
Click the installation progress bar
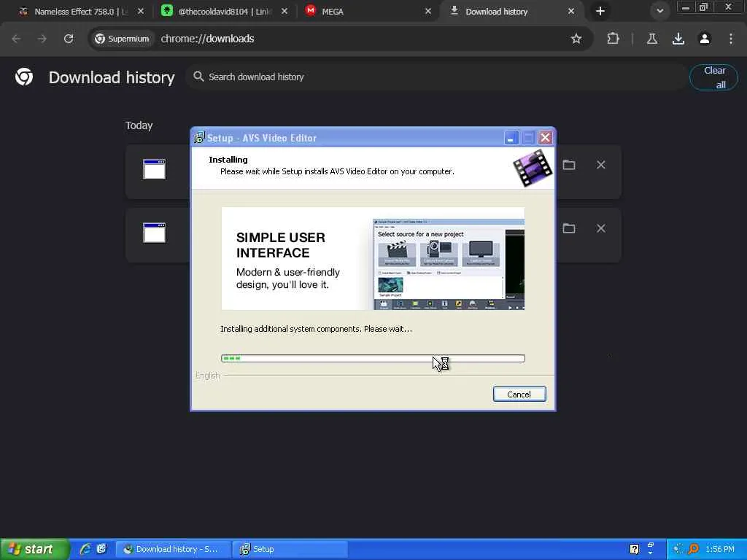click(x=373, y=358)
